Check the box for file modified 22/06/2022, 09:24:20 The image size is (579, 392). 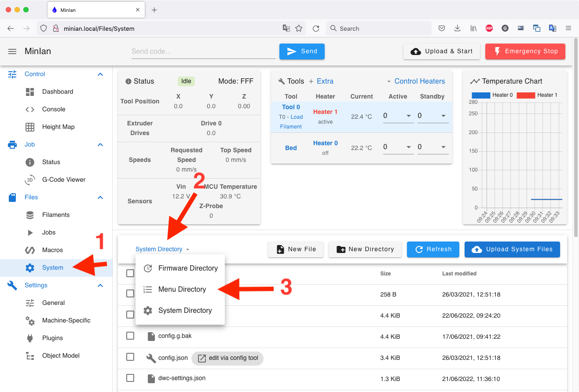pyautogui.click(x=130, y=315)
